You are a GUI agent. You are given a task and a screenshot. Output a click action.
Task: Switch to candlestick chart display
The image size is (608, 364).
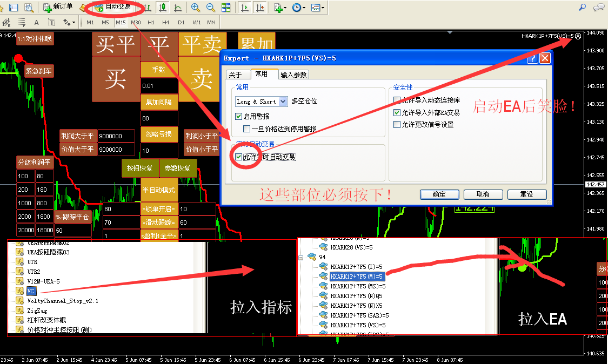(162, 8)
